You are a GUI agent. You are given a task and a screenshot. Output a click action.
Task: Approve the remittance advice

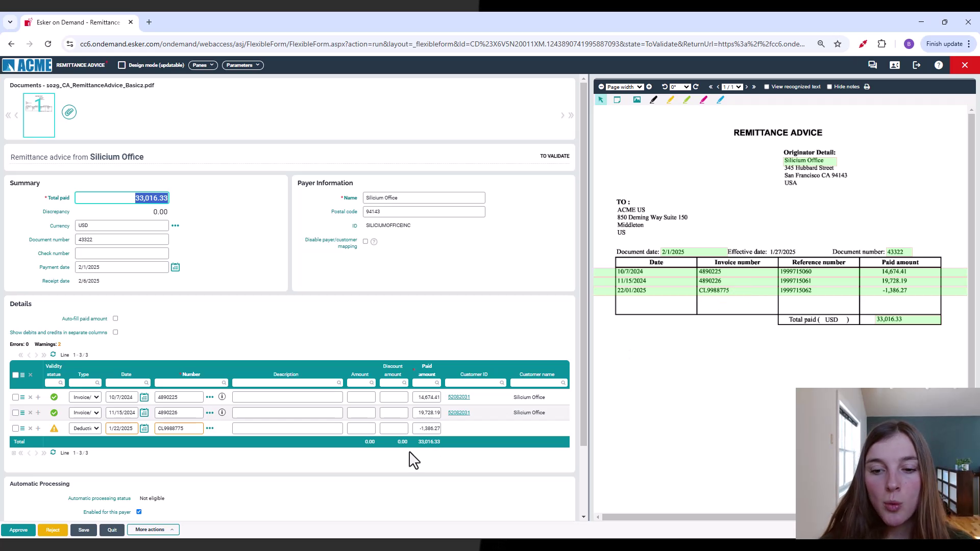pos(18,530)
